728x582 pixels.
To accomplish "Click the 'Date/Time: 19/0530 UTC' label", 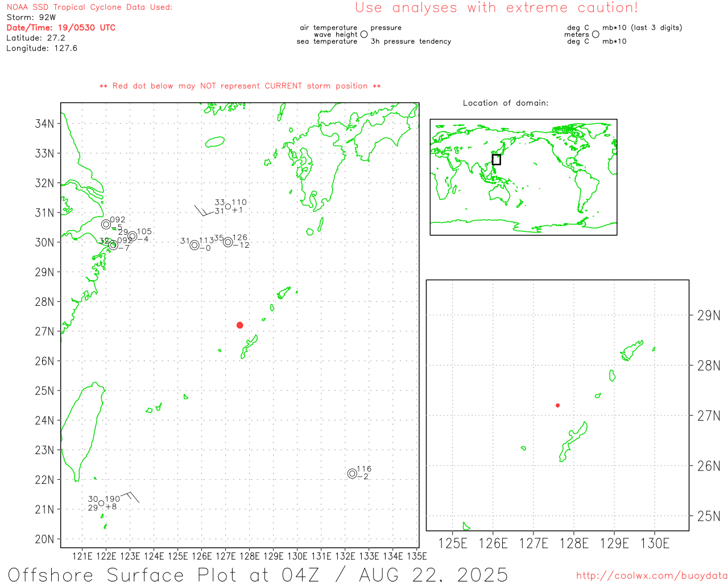I will click(x=61, y=27).
